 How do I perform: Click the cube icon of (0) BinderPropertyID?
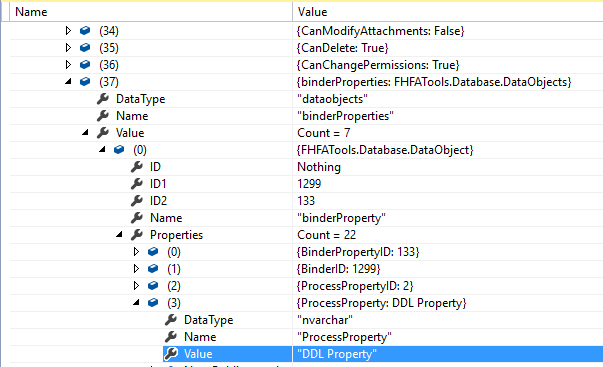click(x=153, y=252)
